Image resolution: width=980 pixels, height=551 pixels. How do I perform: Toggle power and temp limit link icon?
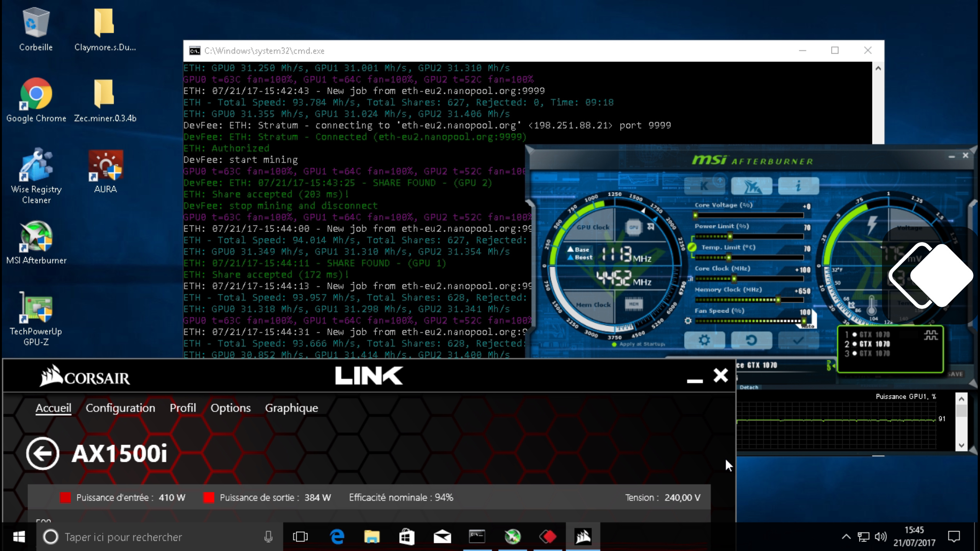pos(692,247)
